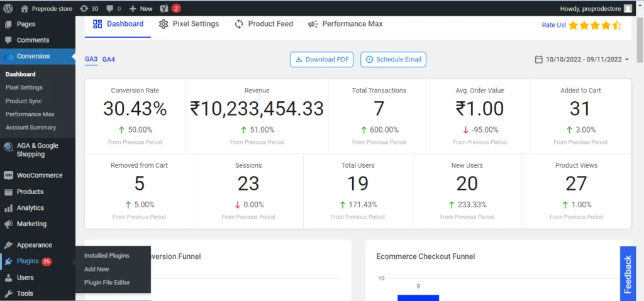Open Plugin File Editor from flyout

(x=107, y=283)
